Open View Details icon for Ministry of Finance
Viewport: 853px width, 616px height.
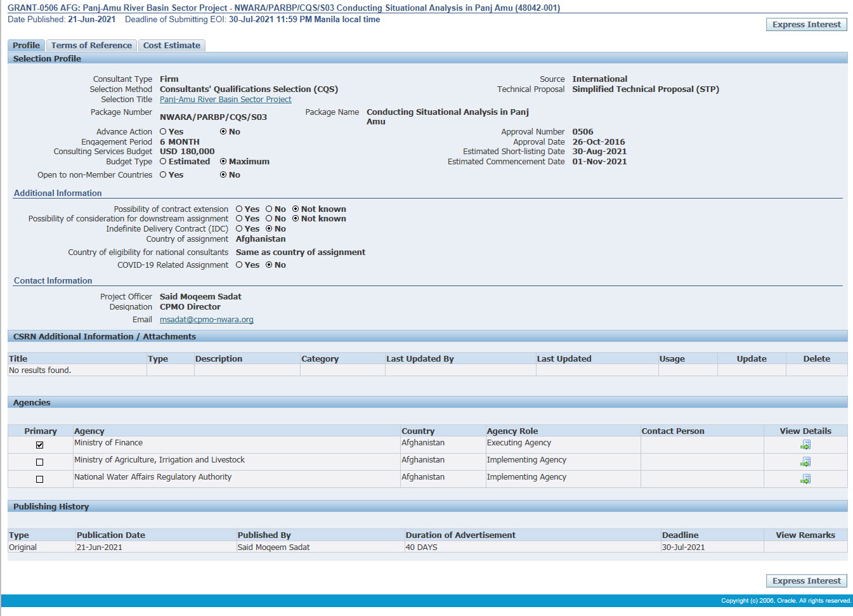pos(805,445)
